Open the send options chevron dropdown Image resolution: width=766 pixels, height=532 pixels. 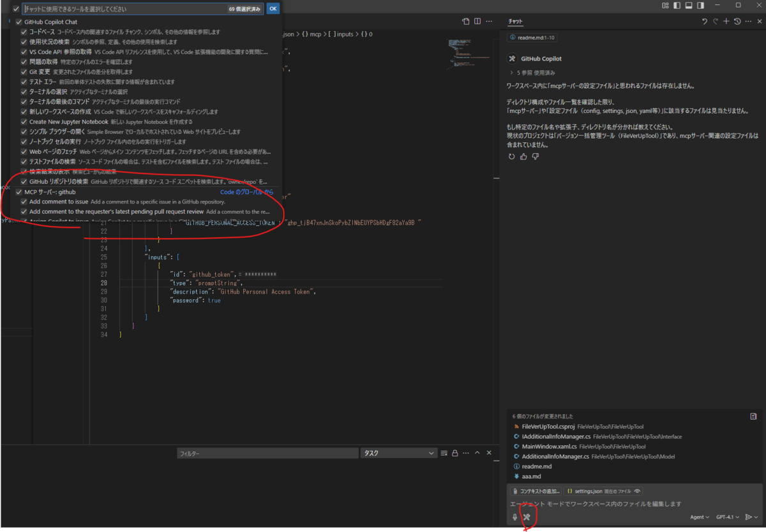756,517
